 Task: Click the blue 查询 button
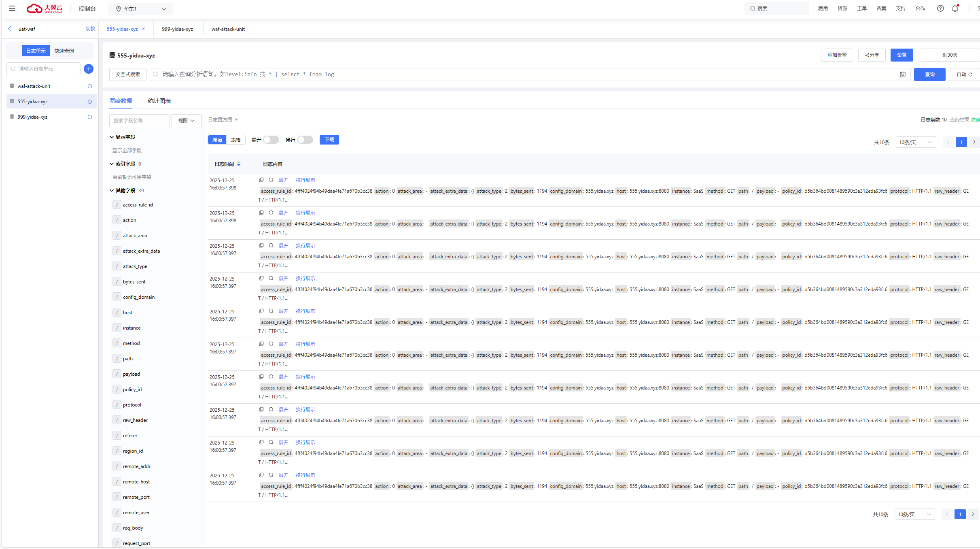tap(929, 74)
